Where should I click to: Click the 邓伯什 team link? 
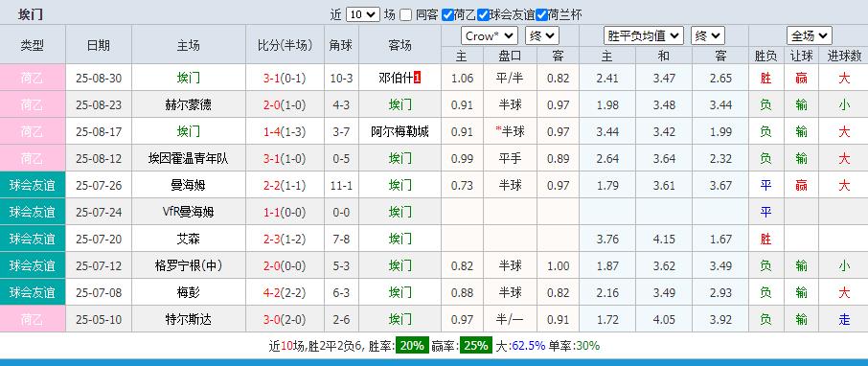coord(397,78)
